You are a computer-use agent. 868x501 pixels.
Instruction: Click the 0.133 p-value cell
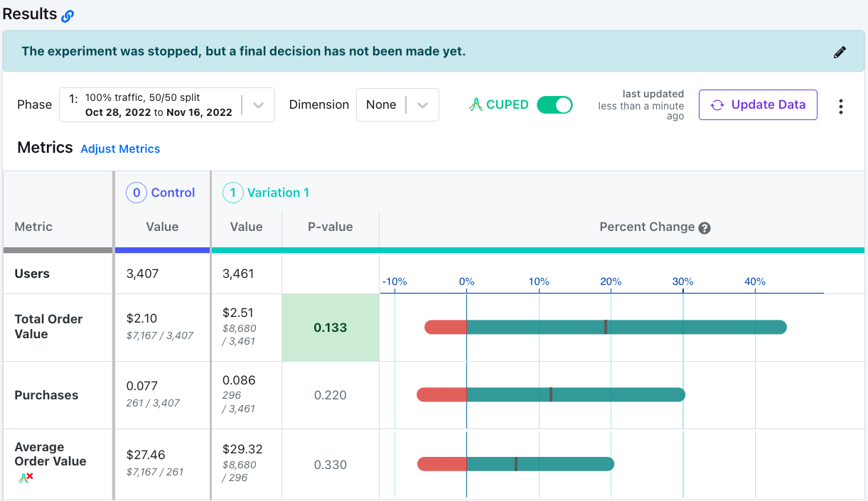pos(331,328)
